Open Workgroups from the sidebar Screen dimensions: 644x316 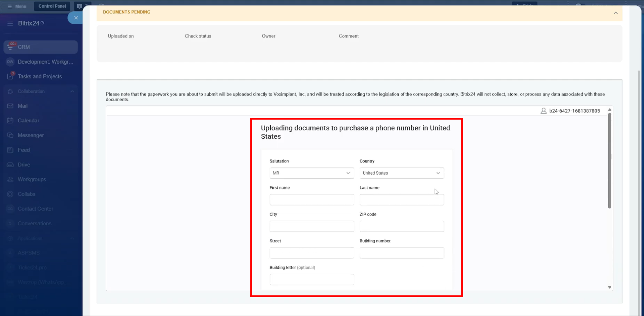[x=32, y=179]
